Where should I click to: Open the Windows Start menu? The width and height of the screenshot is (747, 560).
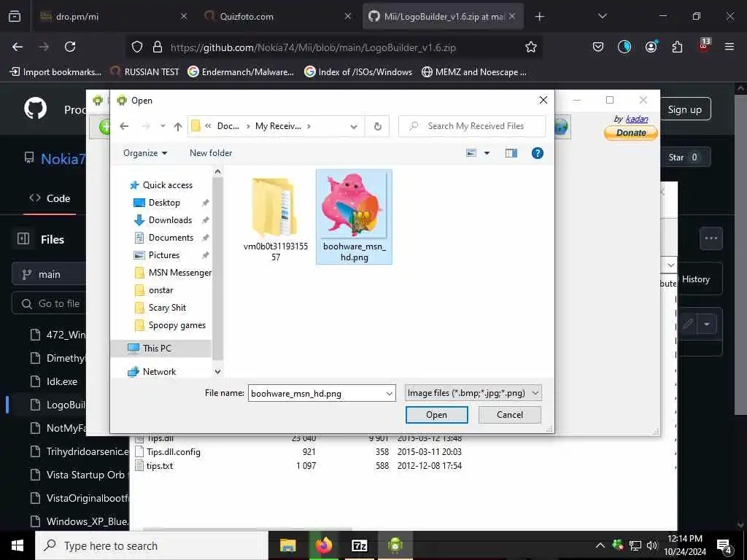coord(18,545)
